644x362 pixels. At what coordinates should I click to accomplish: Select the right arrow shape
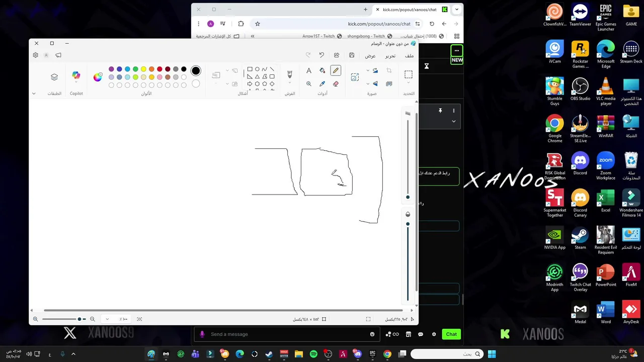(x=250, y=84)
